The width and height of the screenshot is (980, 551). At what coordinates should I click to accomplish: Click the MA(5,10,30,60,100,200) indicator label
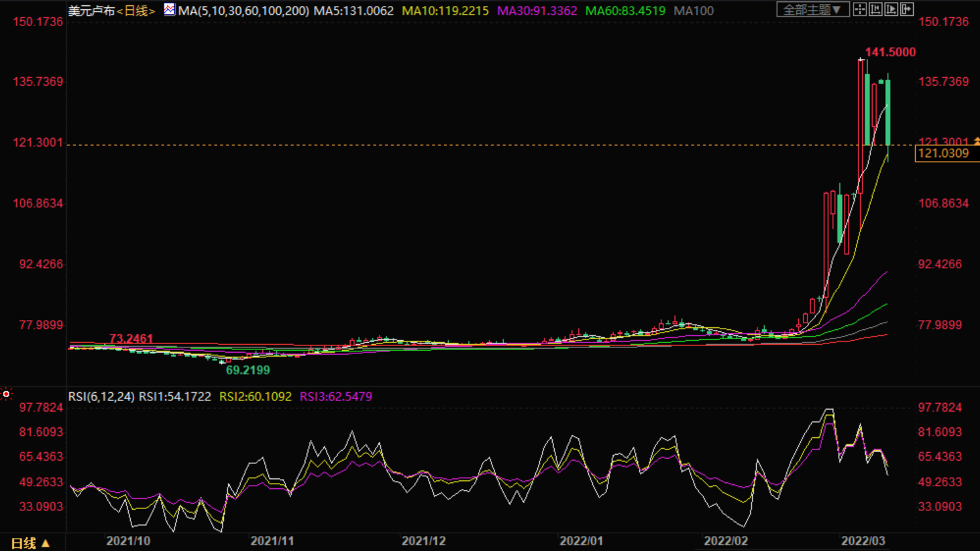pos(243,11)
